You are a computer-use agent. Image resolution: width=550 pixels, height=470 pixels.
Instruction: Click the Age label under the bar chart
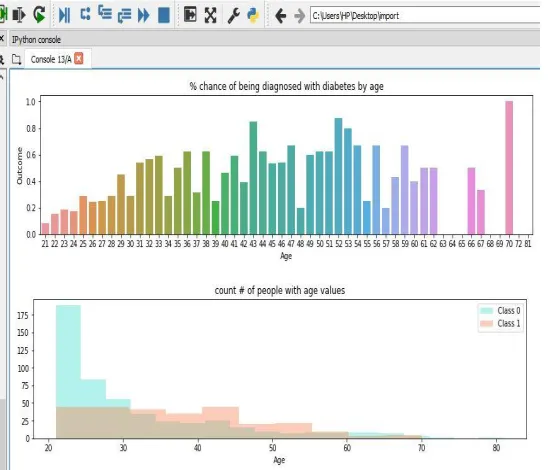[x=286, y=256]
